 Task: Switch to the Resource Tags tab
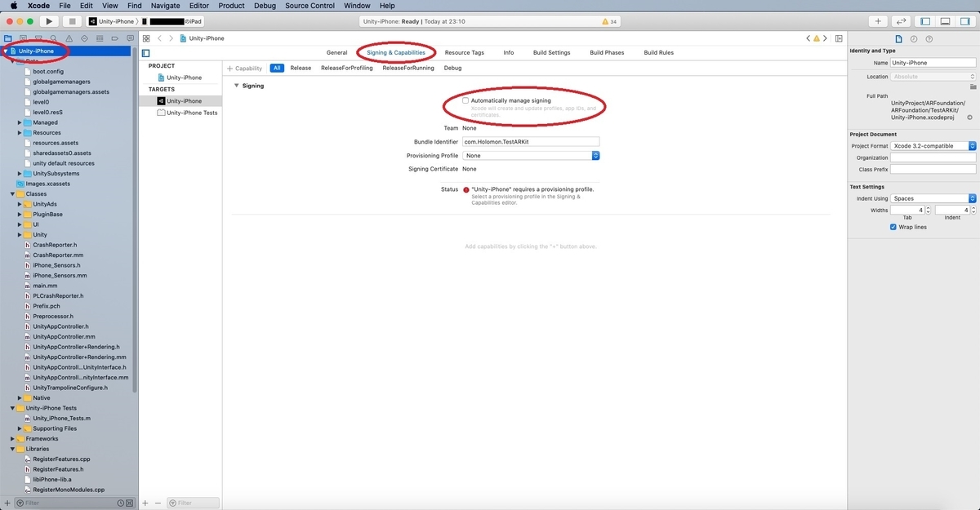coord(464,52)
